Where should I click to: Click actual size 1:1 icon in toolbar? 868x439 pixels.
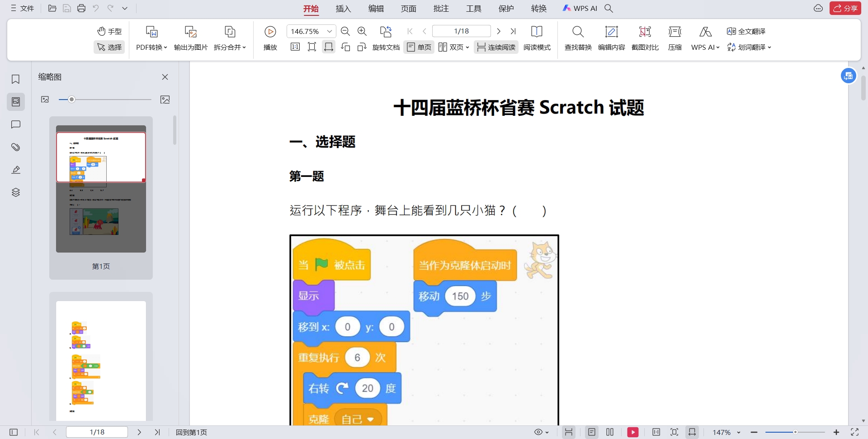(295, 47)
